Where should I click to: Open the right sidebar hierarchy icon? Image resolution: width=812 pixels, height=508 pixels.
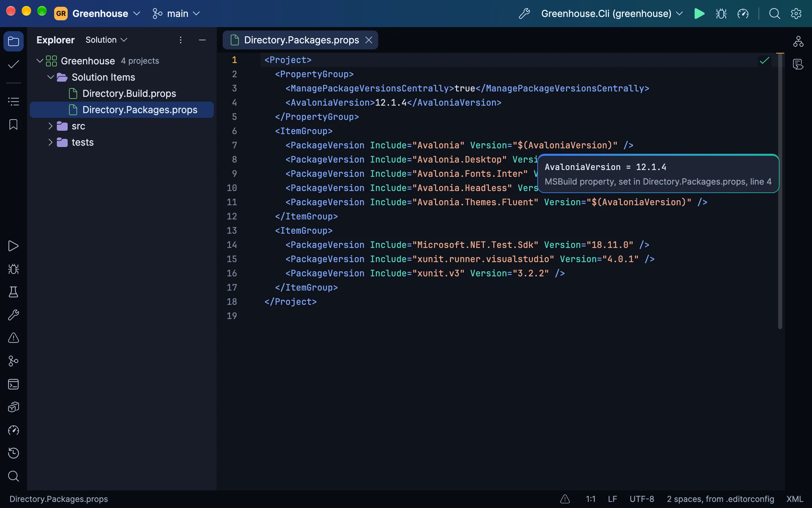tap(798, 41)
